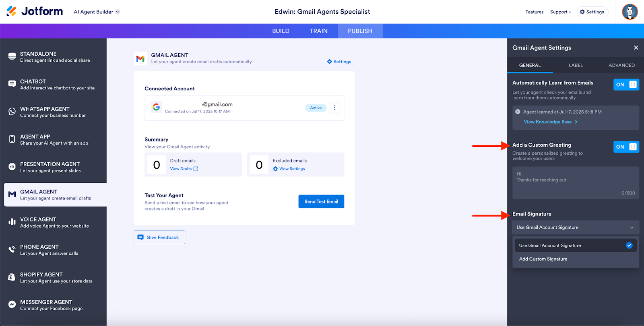Click the WhatsApp Agent icon in sidebar
Screen dimensions: 644x326
(x=12, y=112)
